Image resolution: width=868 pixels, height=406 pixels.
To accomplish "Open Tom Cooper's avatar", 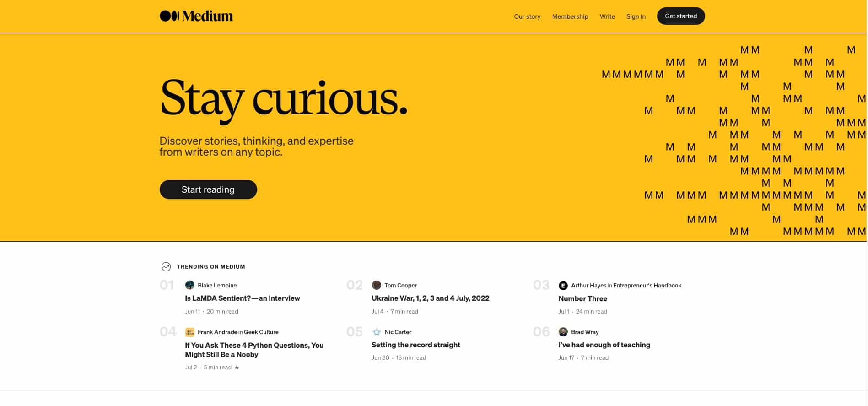I will pyautogui.click(x=377, y=285).
